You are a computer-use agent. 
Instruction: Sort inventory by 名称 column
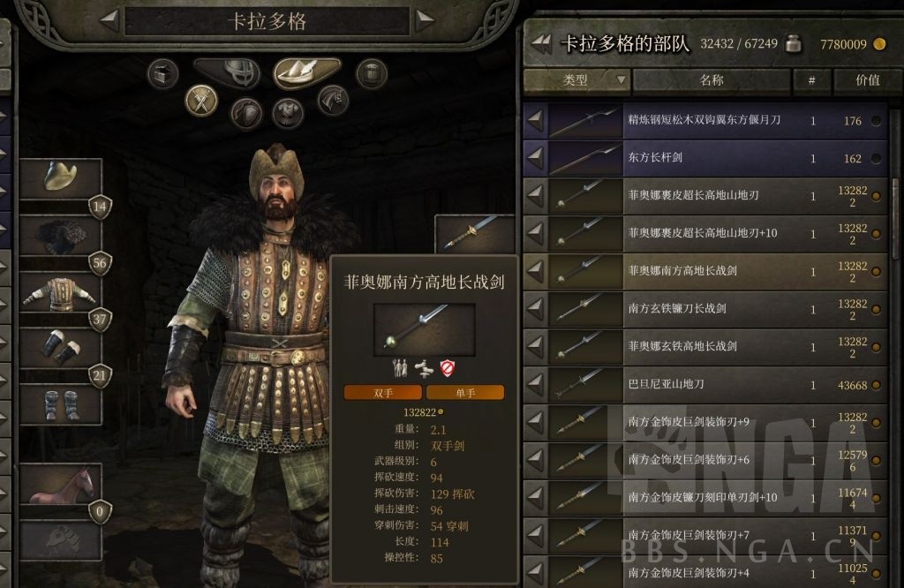[x=712, y=80]
